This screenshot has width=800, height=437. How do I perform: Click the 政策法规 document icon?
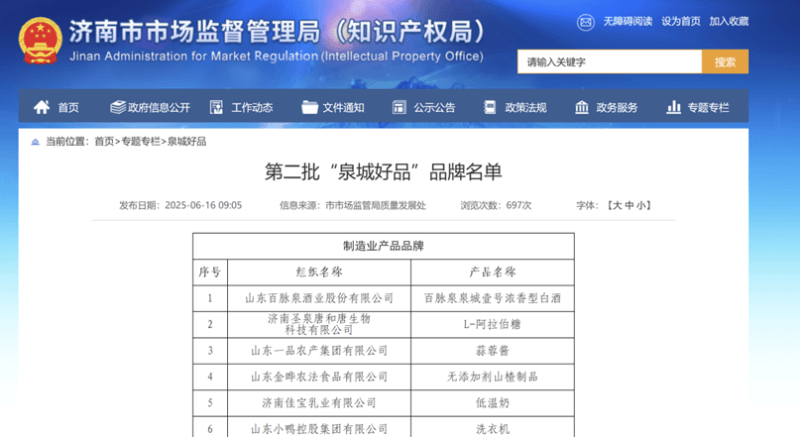489,107
